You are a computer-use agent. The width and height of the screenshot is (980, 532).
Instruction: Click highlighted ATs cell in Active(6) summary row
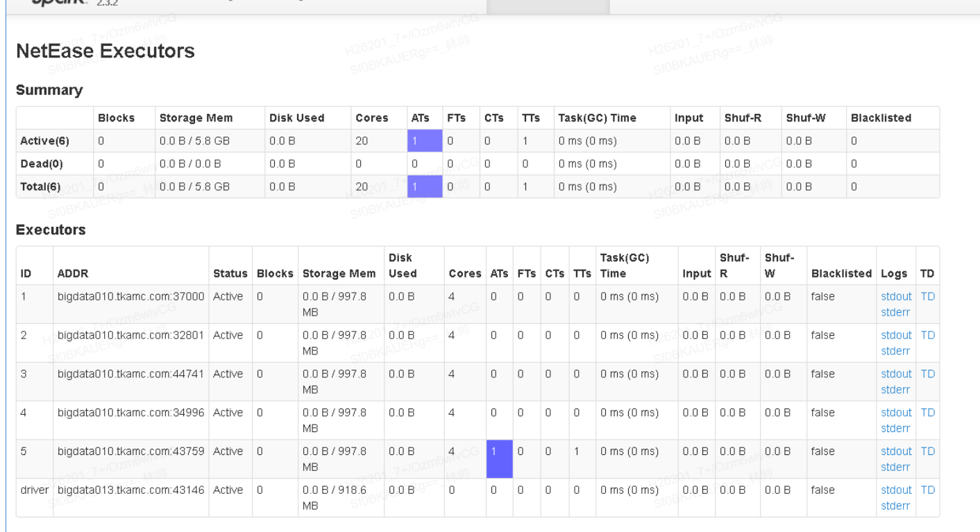click(424, 141)
